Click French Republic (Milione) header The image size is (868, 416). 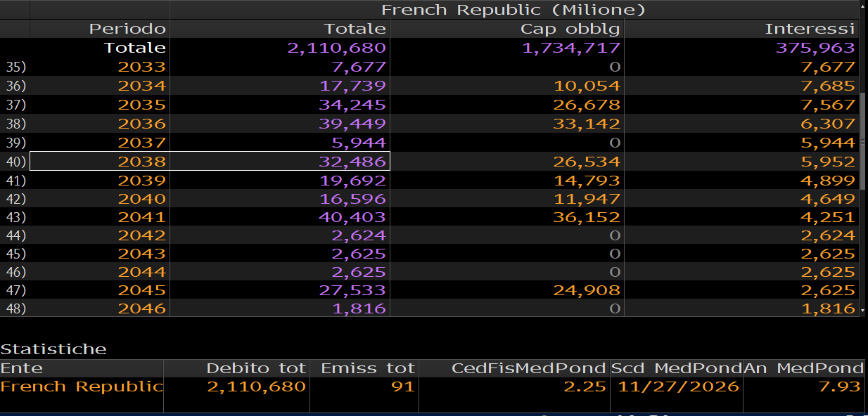(x=513, y=10)
